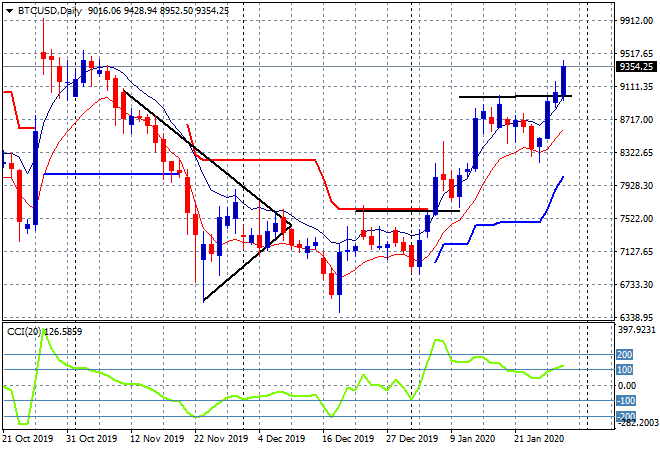660x450 pixels.
Task: Click date label 12 Nov 2019
Action: coord(157,438)
